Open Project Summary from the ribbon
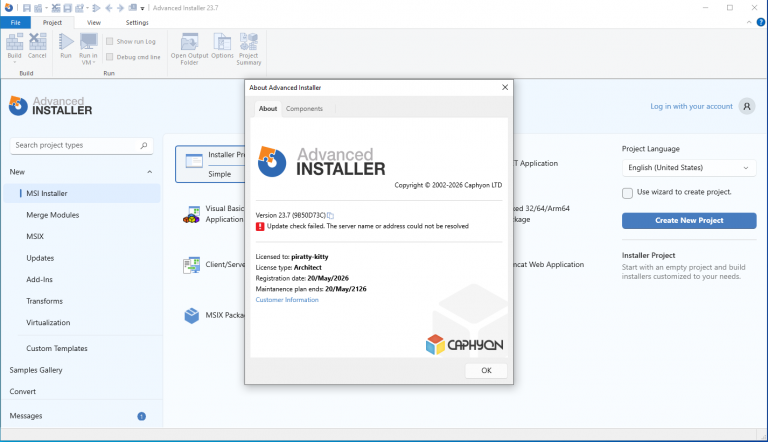 coord(248,42)
